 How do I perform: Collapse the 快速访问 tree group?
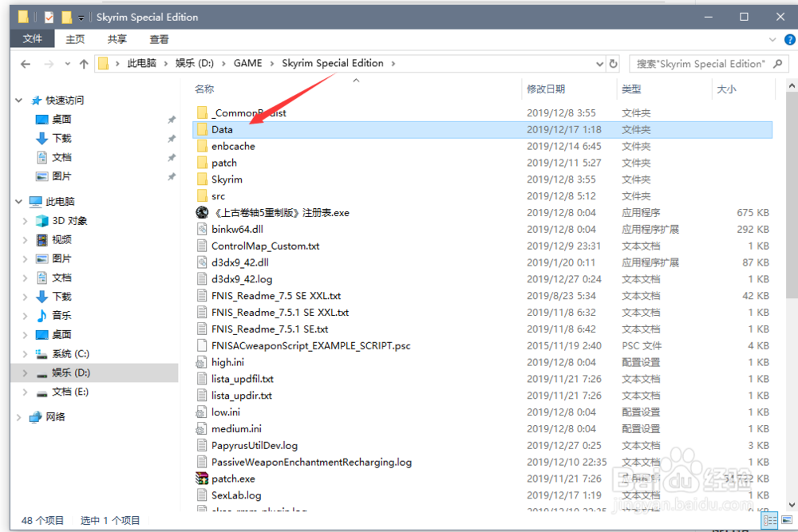click(19, 100)
